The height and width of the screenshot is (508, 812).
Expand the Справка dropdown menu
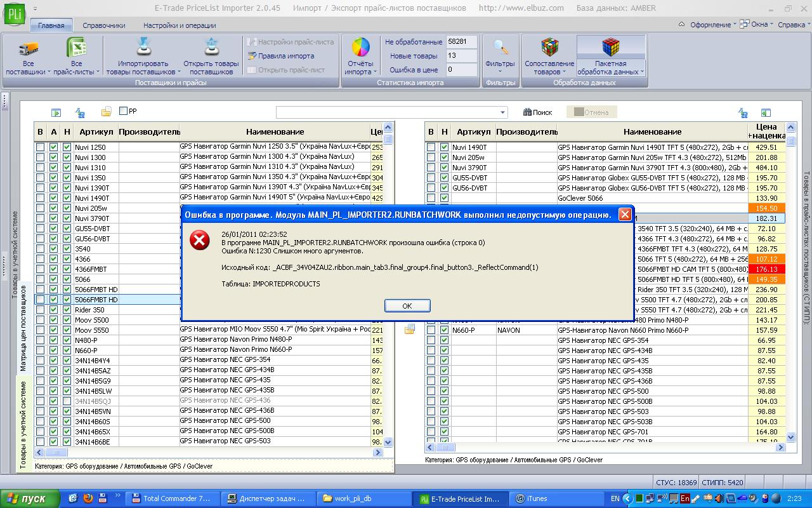(794, 25)
